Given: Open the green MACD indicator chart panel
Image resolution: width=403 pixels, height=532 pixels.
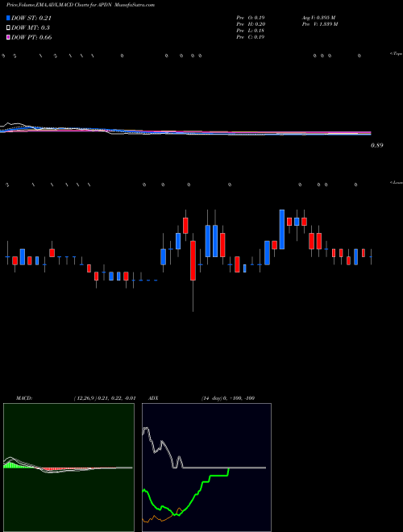Looking at the screenshot, I should 69,468.
